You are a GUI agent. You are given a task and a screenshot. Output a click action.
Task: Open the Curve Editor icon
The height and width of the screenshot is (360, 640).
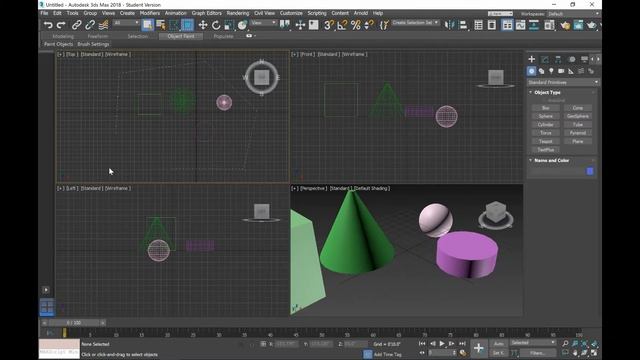coord(520,25)
